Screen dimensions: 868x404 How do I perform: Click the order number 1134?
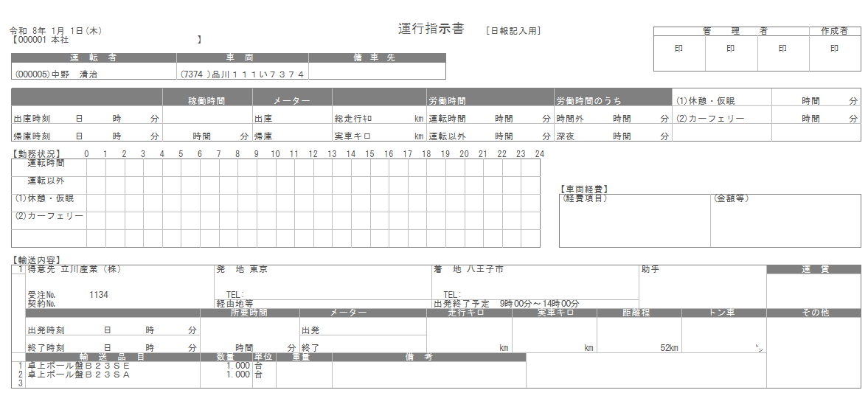[x=99, y=295]
